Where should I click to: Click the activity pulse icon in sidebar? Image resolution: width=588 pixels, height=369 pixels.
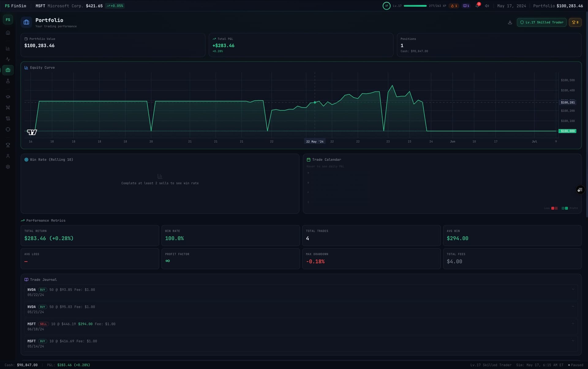pyautogui.click(x=8, y=59)
